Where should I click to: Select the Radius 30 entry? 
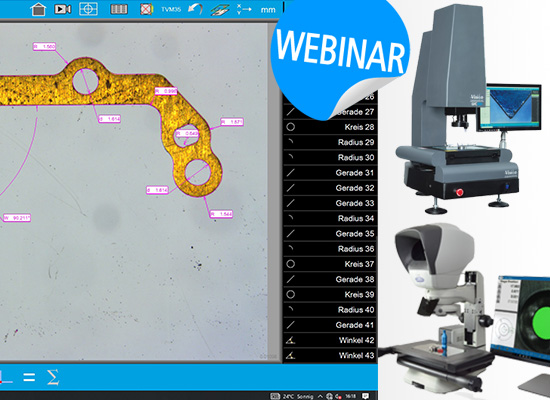[330, 158]
